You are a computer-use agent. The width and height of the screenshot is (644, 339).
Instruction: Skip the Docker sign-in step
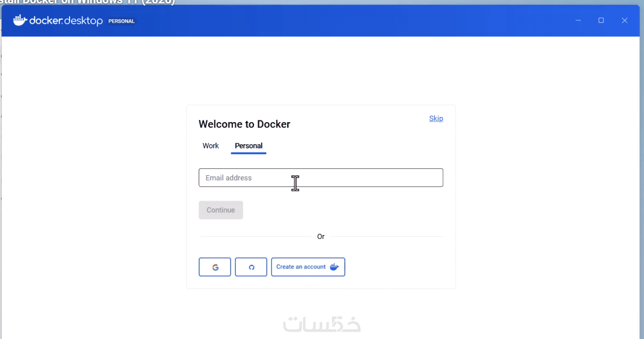click(436, 119)
